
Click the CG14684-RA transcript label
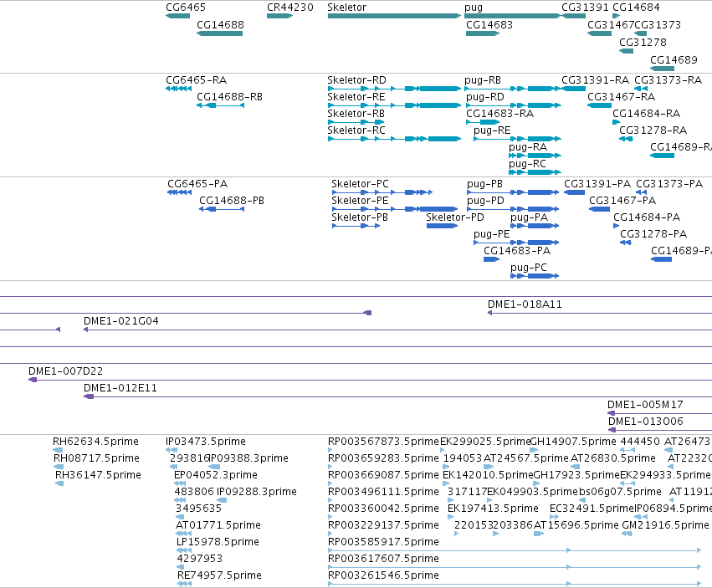646,114
